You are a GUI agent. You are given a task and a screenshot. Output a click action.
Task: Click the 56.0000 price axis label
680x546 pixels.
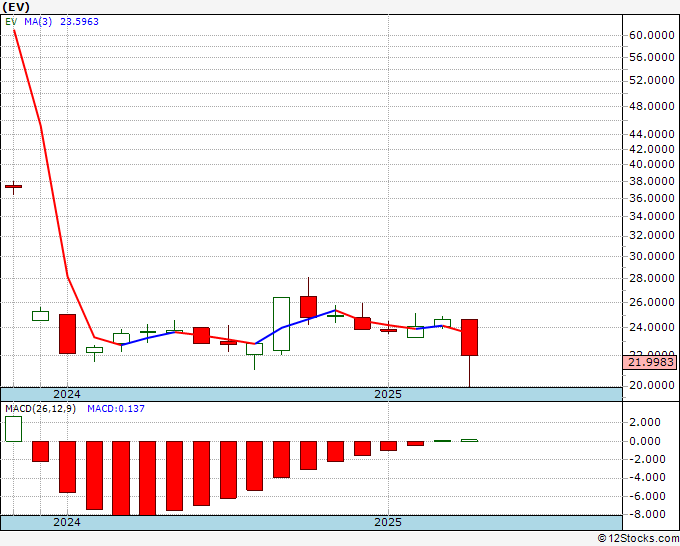coord(651,57)
